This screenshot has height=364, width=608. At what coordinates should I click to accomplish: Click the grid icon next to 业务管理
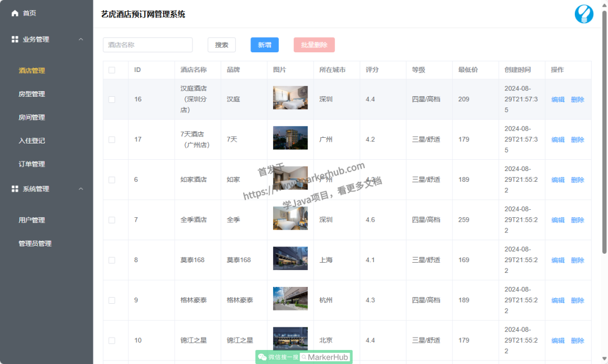tap(15, 39)
